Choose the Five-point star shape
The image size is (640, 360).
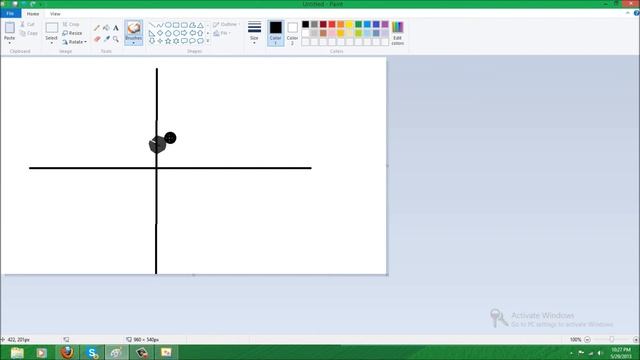(x=168, y=41)
